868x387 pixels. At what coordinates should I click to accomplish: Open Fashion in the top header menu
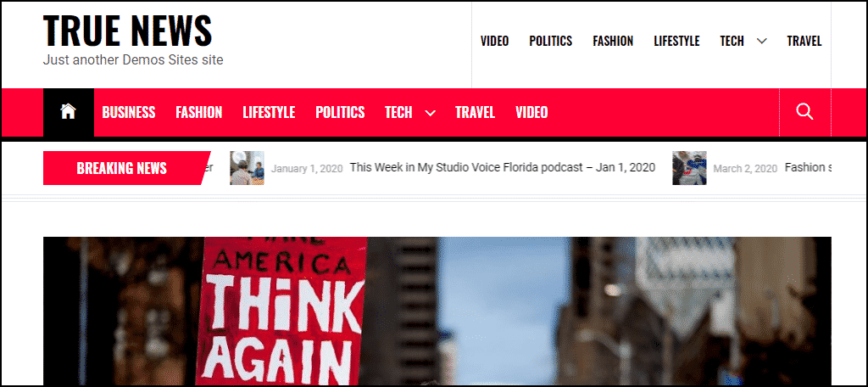coord(613,41)
